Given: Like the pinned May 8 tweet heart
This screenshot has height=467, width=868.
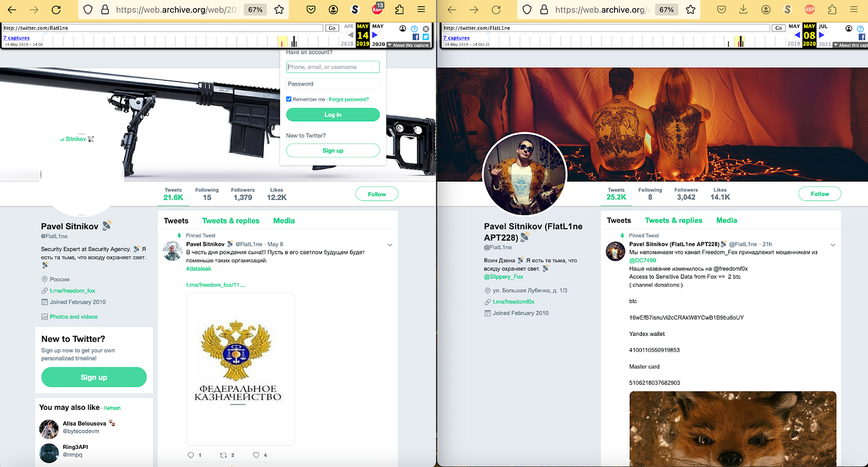Looking at the screenshot, I should pyautogui.click(x=256, y=455).
